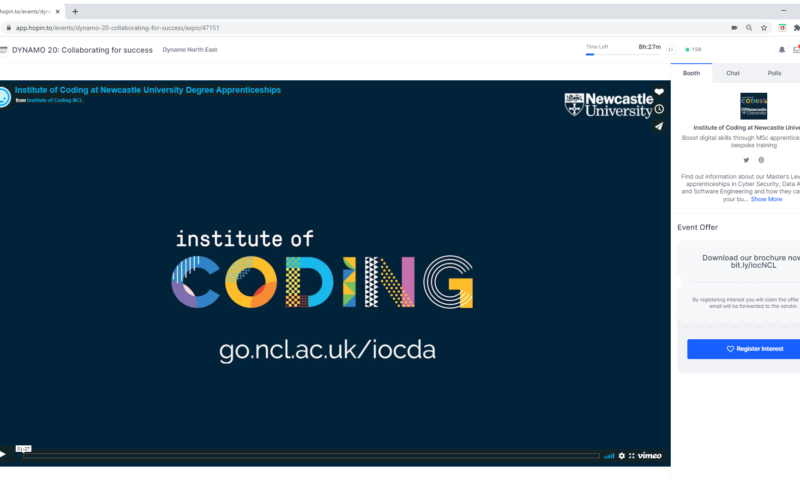The height and width of the screenshot is (480, 800).
Task: Click the Register Interest button
Action: (x=743, y=349)
